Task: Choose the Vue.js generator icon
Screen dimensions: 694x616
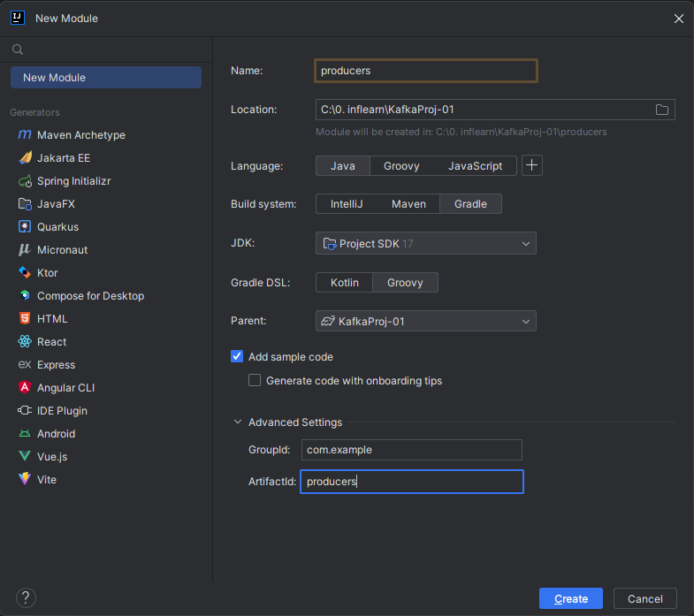Action: pyautogui.click(x=25, y=456)
